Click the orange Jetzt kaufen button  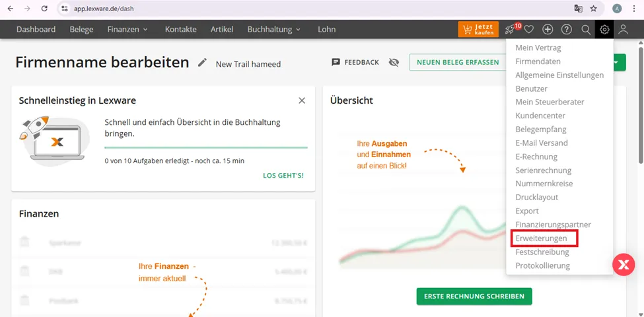(x=478, y=30)
